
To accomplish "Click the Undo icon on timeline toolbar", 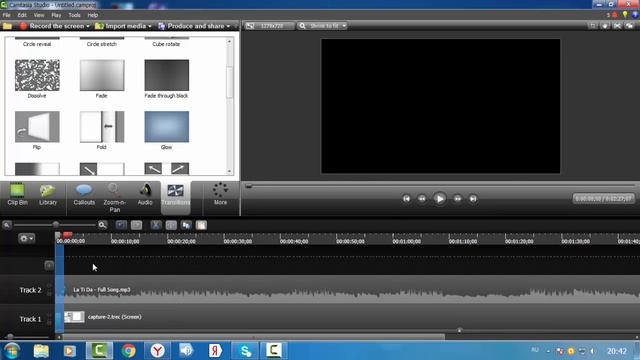I will point(121,225).
